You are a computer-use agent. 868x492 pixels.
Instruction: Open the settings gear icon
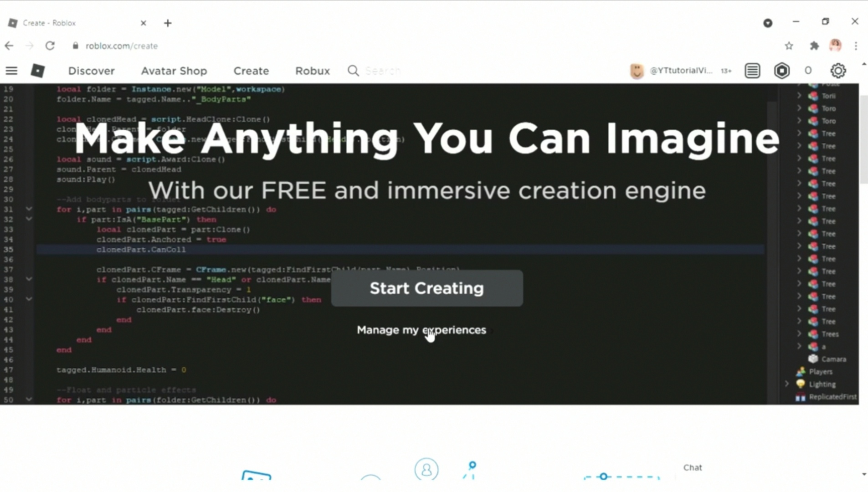coord(838,71)
